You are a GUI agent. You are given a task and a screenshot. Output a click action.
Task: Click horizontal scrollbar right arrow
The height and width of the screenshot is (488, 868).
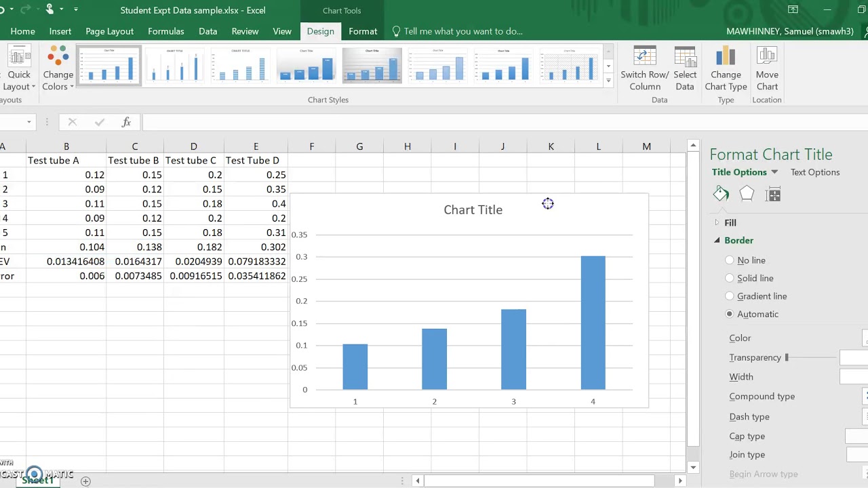click(680, 481)
